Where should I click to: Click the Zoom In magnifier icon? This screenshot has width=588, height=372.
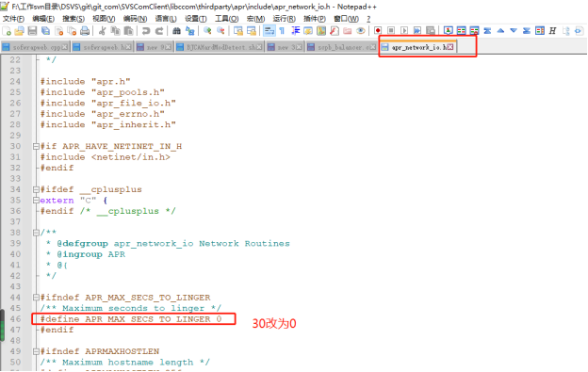pos(207,31)
